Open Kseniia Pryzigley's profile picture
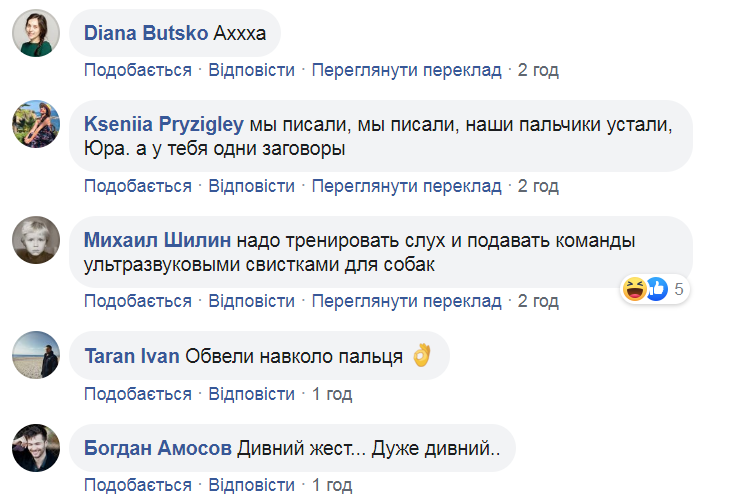This screenshot has height=500, width=741. (33, 123)
